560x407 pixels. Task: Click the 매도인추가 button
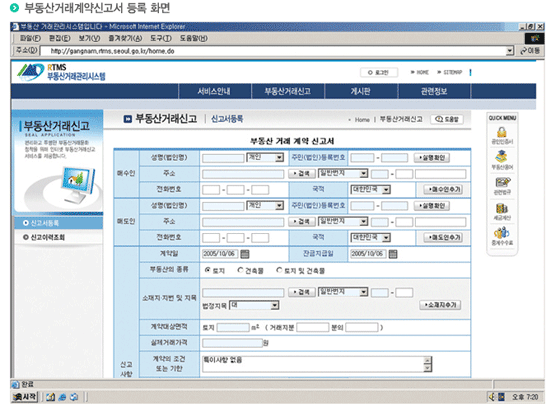[x=443, y=237]
